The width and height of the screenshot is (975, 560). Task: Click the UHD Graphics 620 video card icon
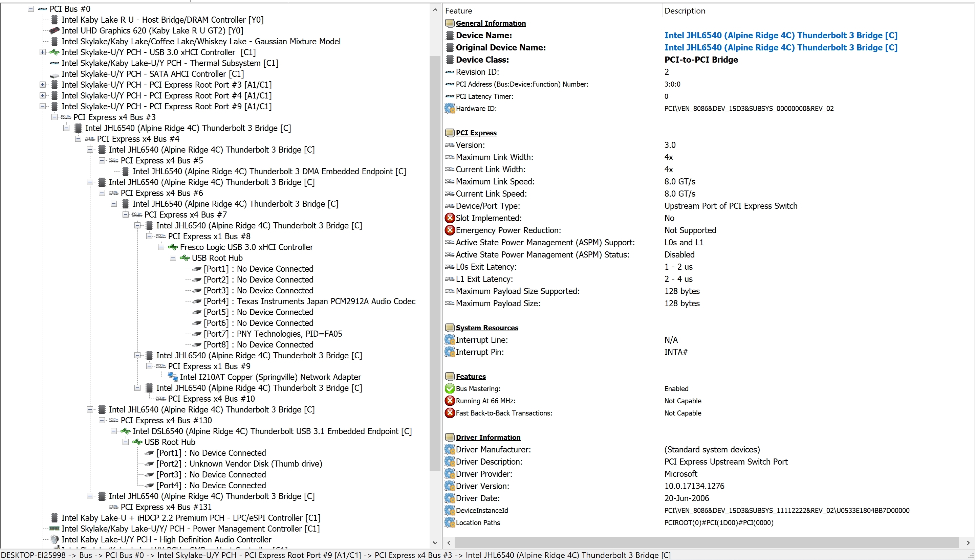(x=54, y=30)
